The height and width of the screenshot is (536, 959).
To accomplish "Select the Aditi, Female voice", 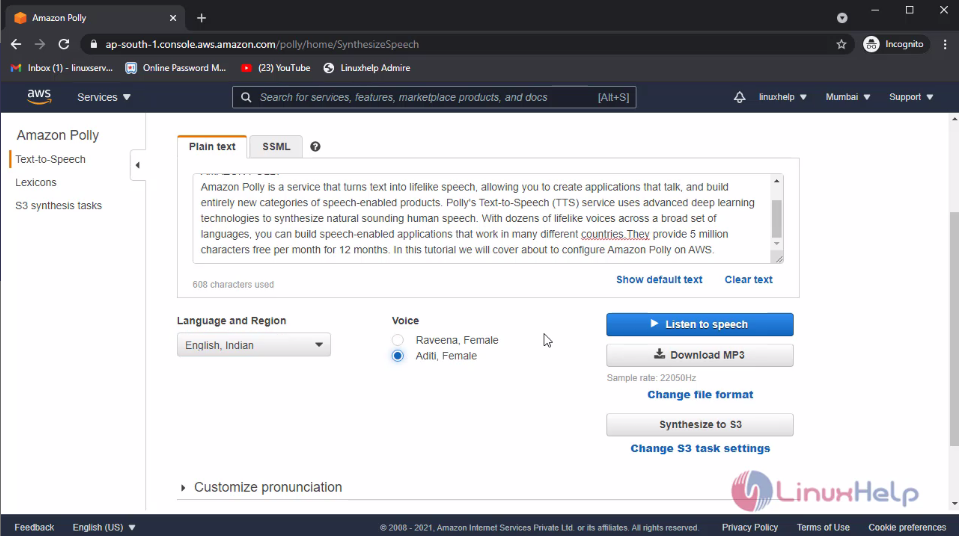I will [x=398, y=355].
